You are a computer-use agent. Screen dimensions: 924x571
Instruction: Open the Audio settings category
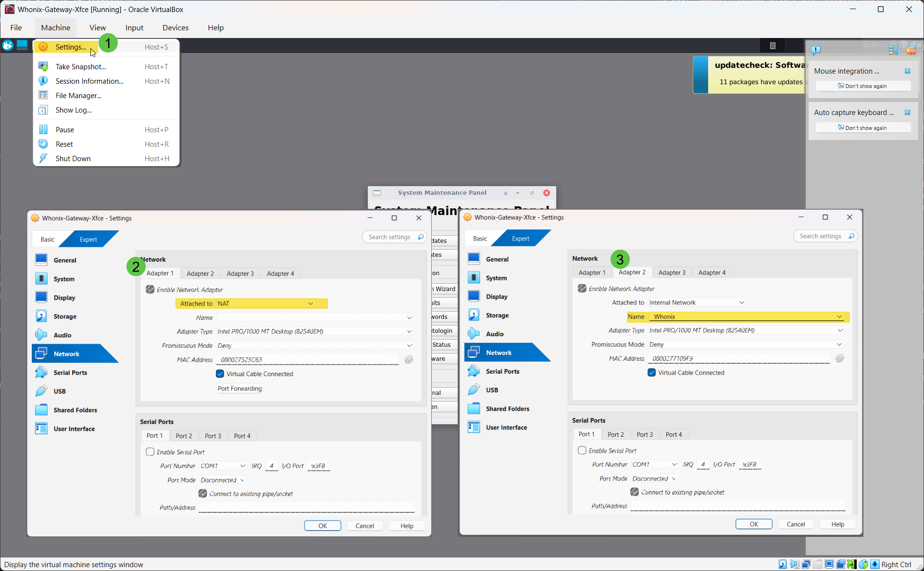pos(41,335)
